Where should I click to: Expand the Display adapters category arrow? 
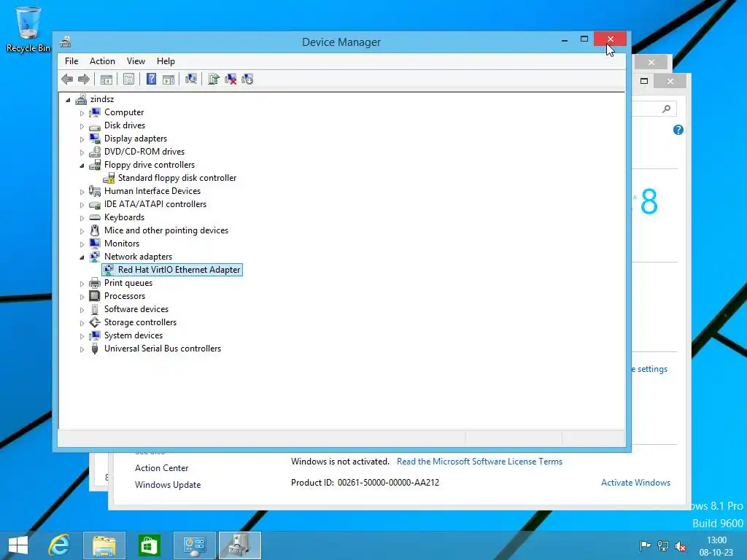tap(82, 139)
